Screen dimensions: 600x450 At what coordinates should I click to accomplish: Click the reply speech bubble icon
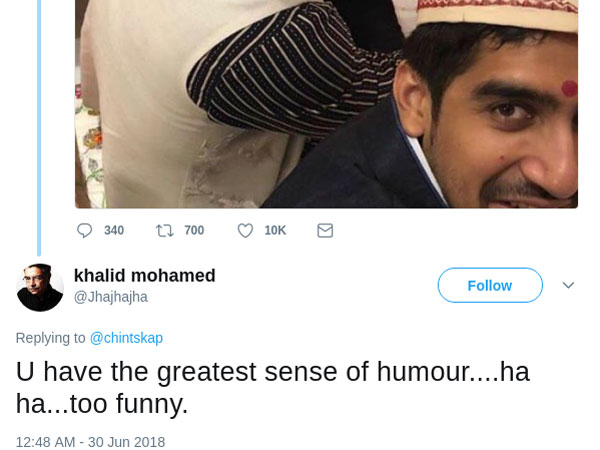pos(85,230)
